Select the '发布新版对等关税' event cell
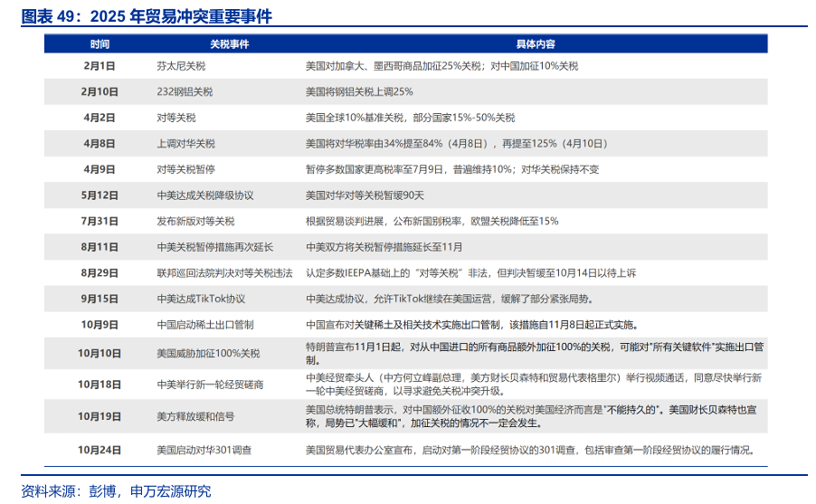This screenshot has width=816, height=504. pos(195,221)
